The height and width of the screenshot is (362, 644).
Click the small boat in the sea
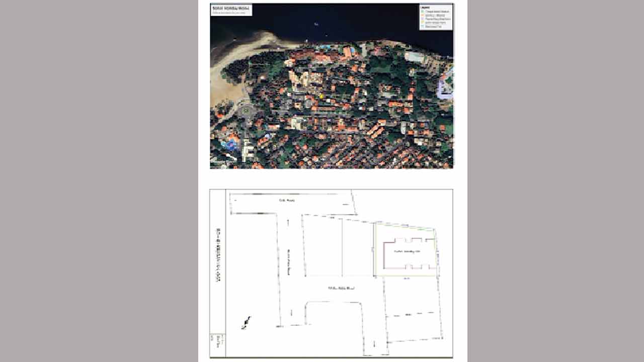tap(316, 24)
